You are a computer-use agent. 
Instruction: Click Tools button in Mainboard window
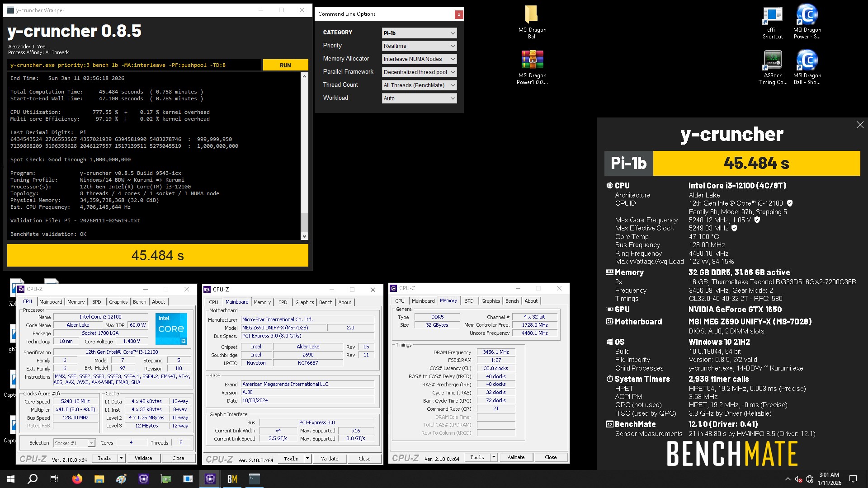click(x=291, y=459)
